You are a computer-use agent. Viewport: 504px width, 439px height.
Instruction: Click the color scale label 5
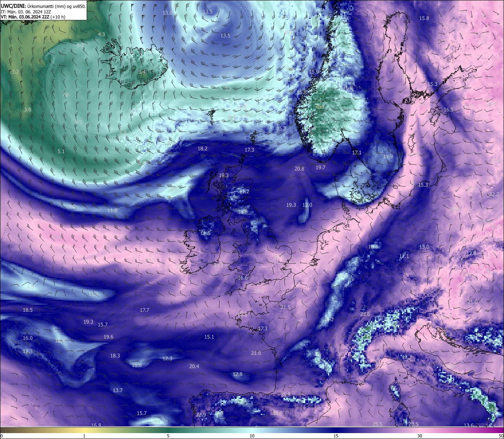click(168, 436)
